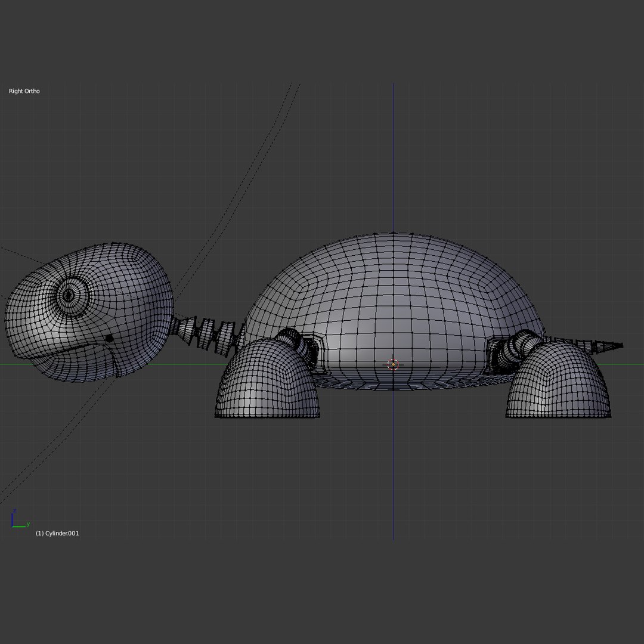Click the 'Right Ortho' view label

pos(24,91)
